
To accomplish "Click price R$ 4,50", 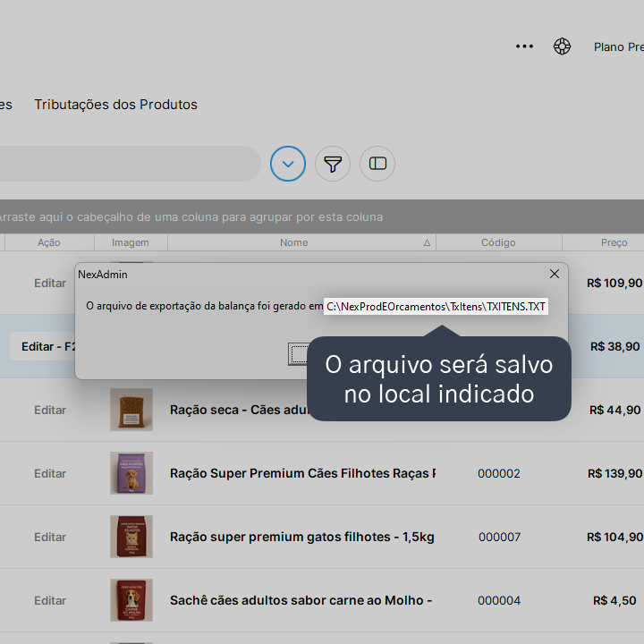I will coord(614,600).
